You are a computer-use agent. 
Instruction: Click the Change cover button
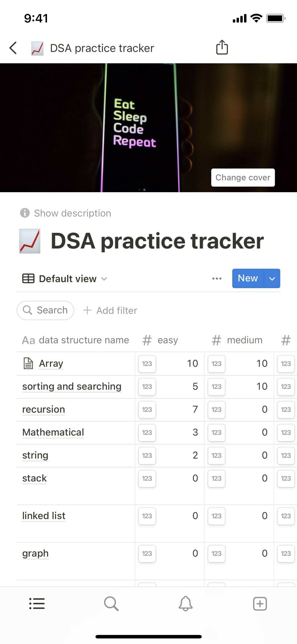click(243, 177)
